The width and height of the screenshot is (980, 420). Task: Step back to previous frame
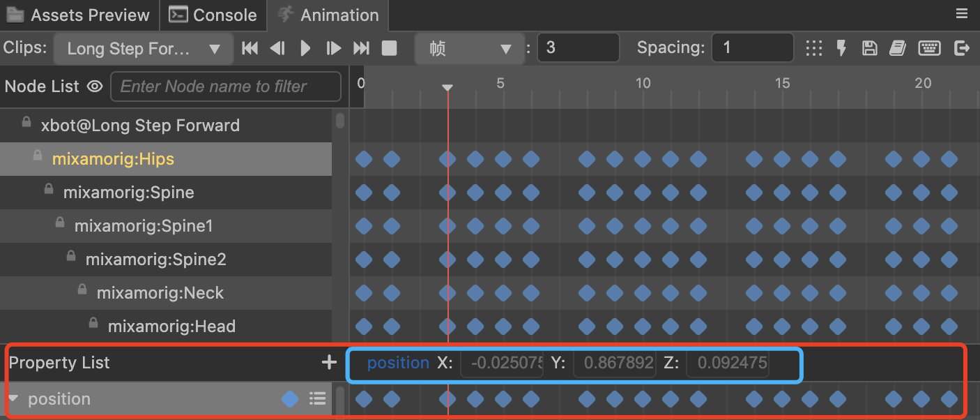(x=277, y=48)
